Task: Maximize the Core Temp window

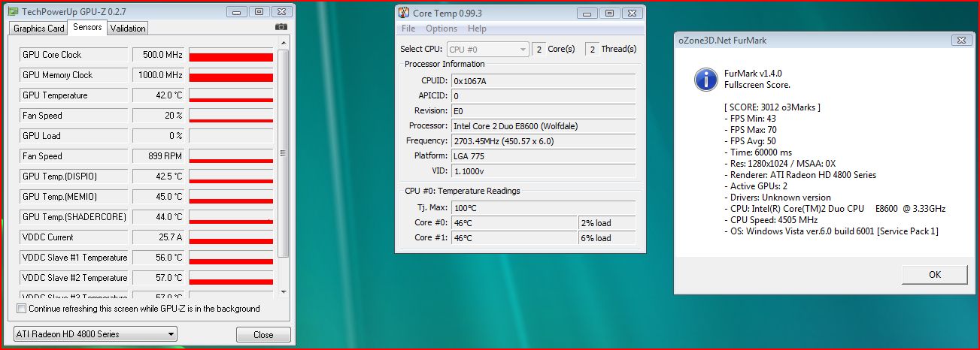Action: pos(610,13)
